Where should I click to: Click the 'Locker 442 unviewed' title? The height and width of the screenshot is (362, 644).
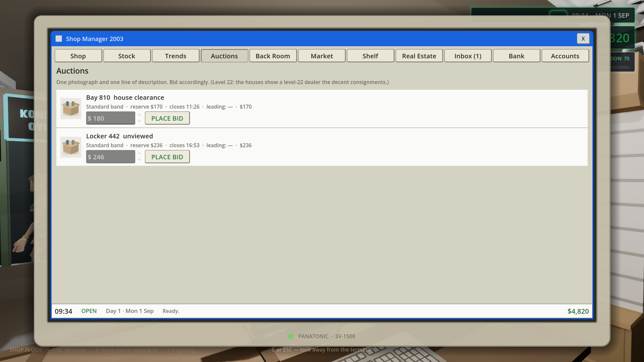coord(119,136)
